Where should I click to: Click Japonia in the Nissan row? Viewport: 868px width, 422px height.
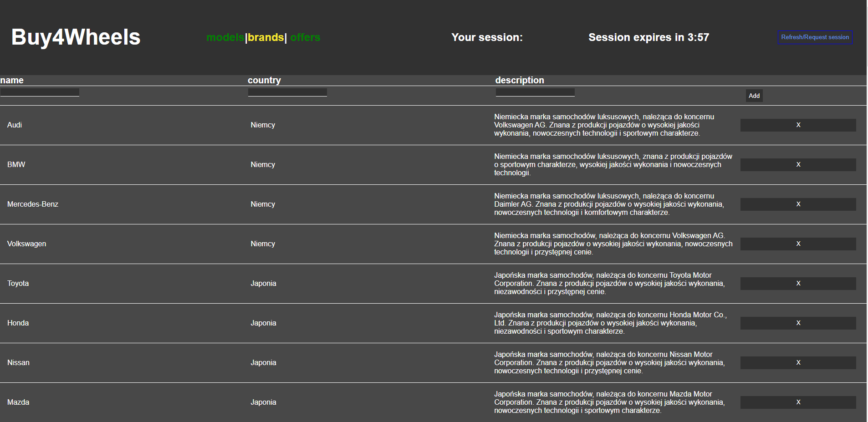coord(263,363)
